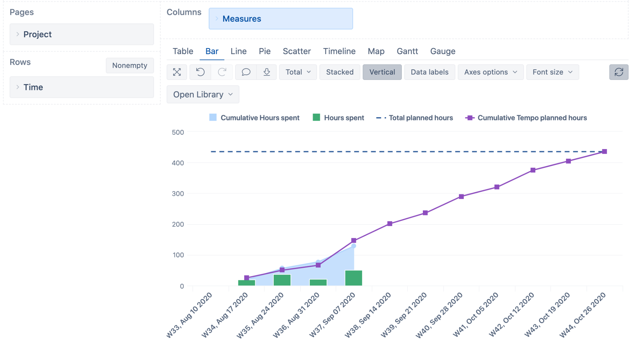Toggle Data labels on chart
The image size is (637, 364).
pos(429,72)
